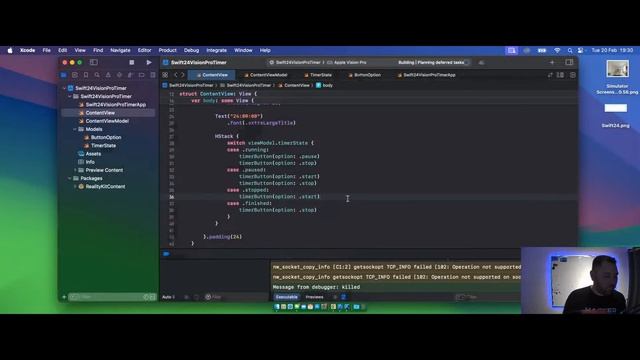Select the Project navigator folder icon

coord(64,75)
